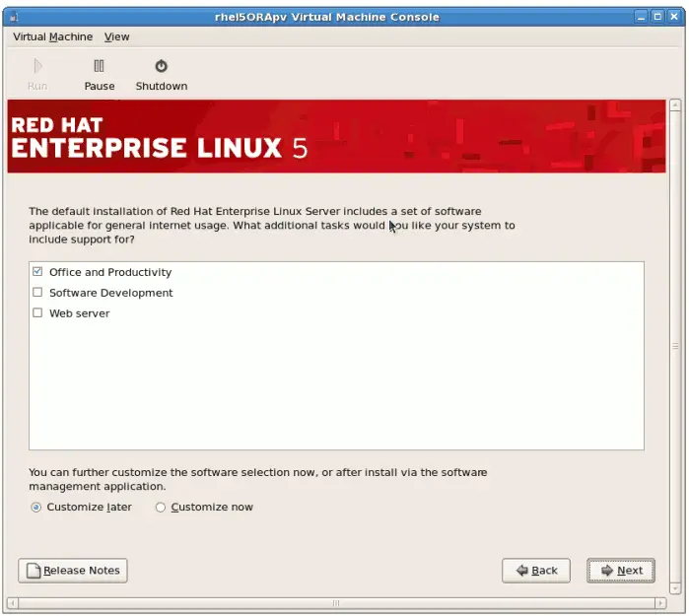Screen dimensions: 689x616
Task: Open the window menu icon in title bar
Action: pyautogui.click(x=13, y=17)
